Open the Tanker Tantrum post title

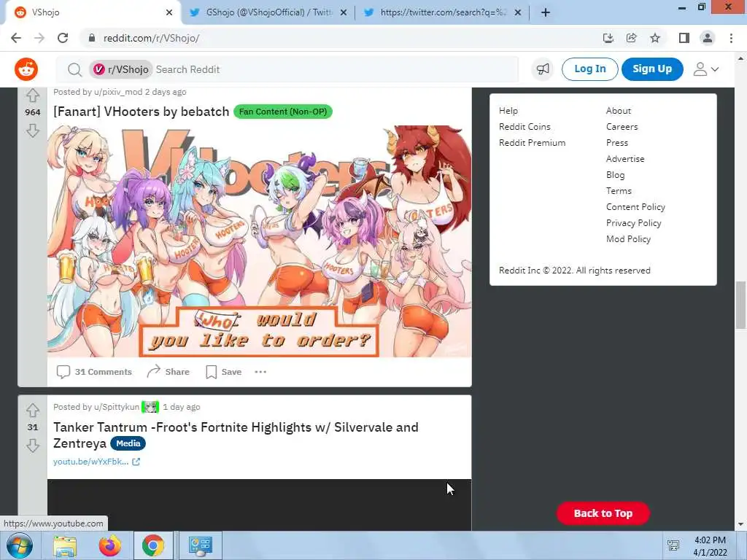pyautogui.click(x=236, y=435)
